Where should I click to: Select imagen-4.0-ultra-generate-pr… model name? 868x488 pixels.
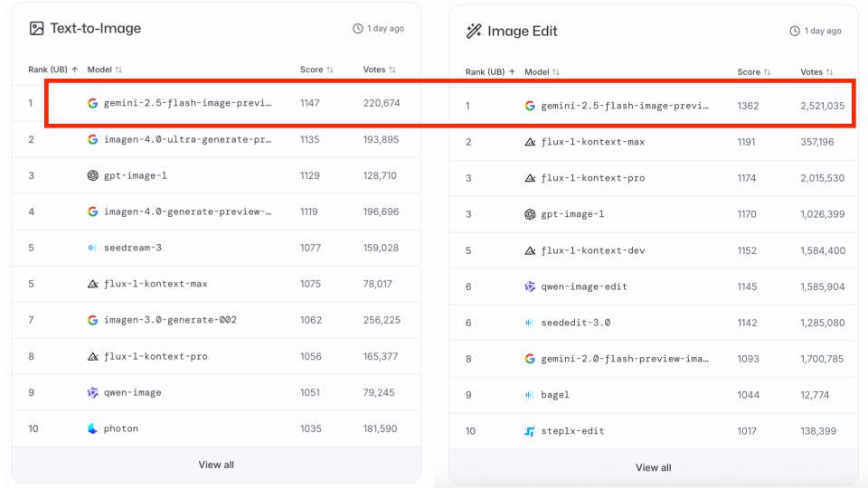click(x=188, y=139)
